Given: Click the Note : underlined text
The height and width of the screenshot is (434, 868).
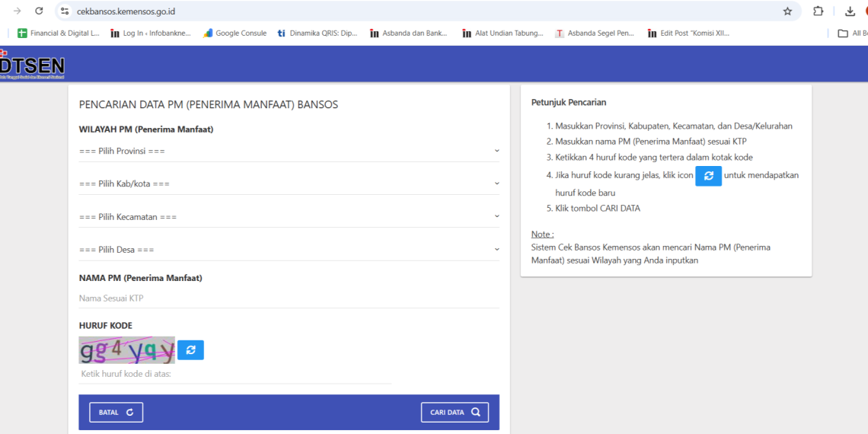Looking at the screenshot, I should [x=542, y=235].
